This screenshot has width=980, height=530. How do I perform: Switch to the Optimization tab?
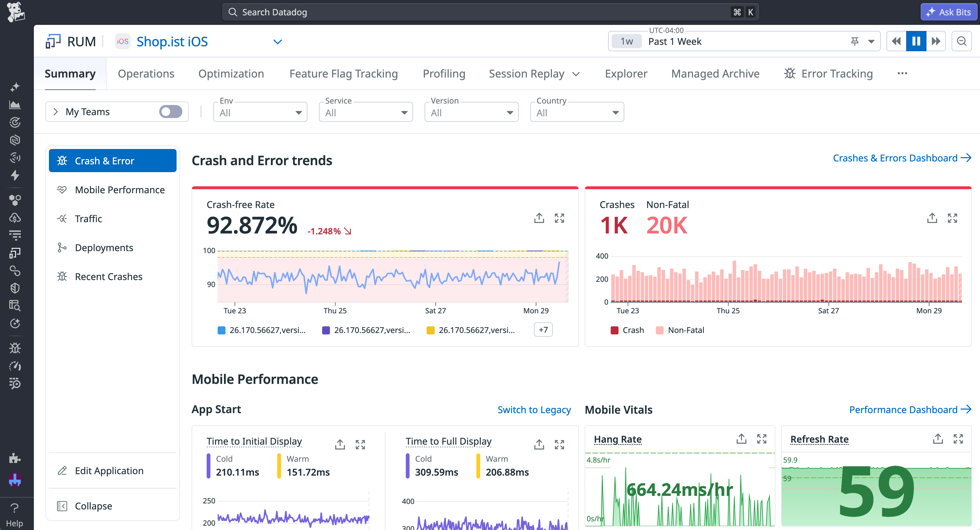coord(231,74)
